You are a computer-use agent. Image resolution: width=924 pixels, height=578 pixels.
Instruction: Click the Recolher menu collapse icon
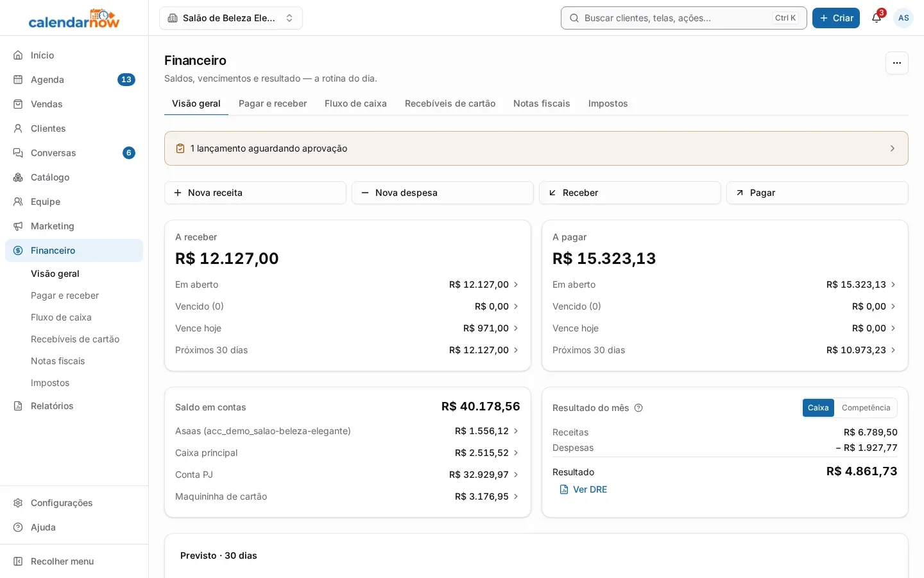tap(18, 561)
